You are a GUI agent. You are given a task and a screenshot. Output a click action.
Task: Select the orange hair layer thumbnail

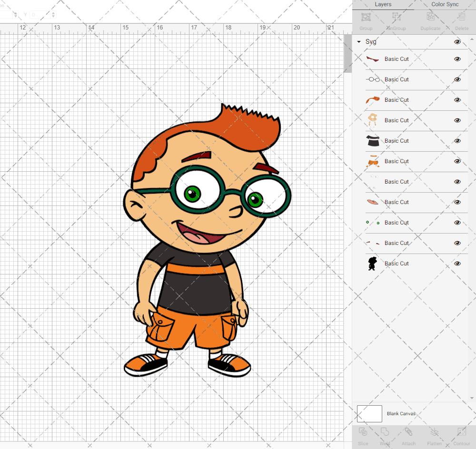[x=373, y=100]
